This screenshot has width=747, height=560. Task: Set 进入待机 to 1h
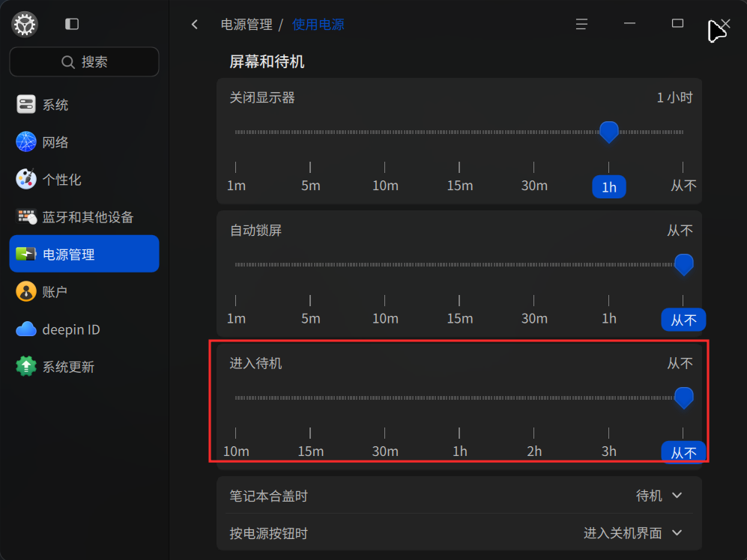point(460,451)
